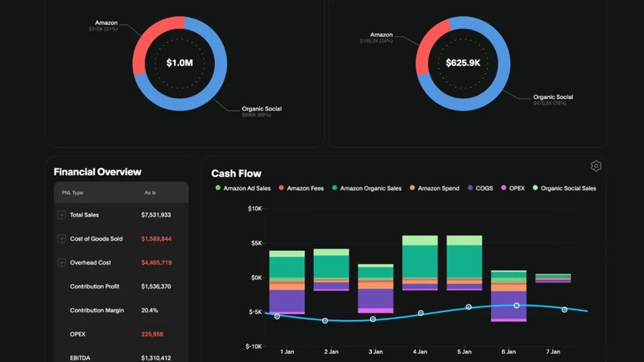Image resolution: width=644 pixels, height=362 pixels.
Task: Click the 4 Jan stacked bar
Action: point(419,263)
